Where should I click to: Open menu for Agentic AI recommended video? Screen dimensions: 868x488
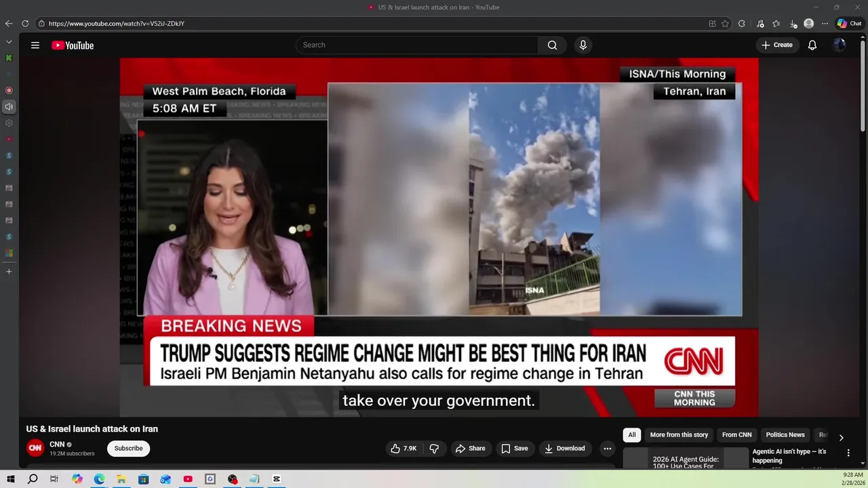(848, 453)
